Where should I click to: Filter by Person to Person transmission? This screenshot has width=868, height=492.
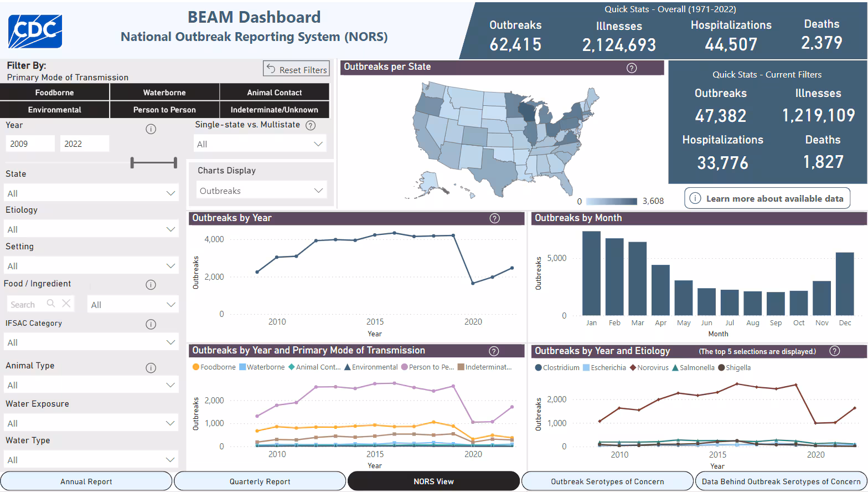point(164,110)
